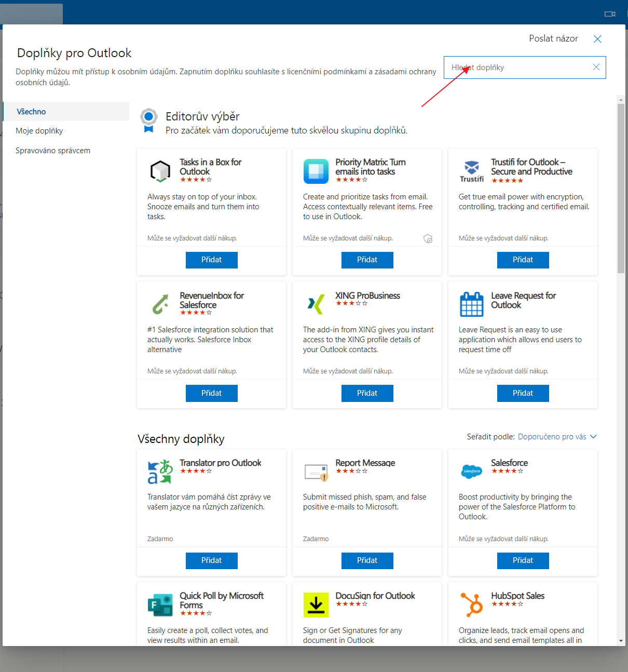Image resolution: width=628 pixels, height=672 pixels.
Task: Select the Všechno category
Action: coord(66,112)
